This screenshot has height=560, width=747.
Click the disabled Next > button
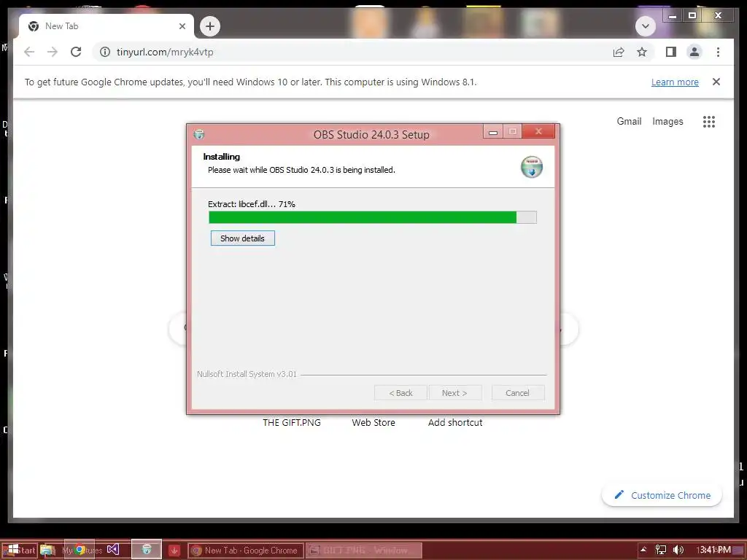pos(454,393)
